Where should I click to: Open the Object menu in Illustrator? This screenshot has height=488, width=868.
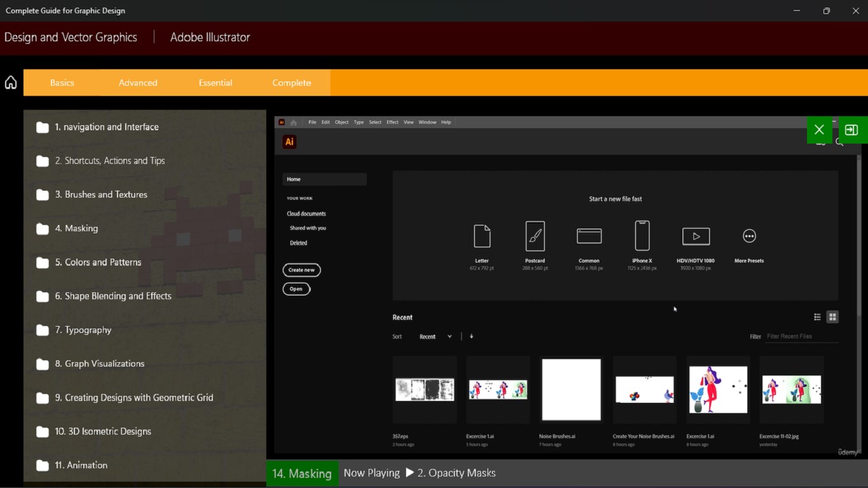pos(341,122)
